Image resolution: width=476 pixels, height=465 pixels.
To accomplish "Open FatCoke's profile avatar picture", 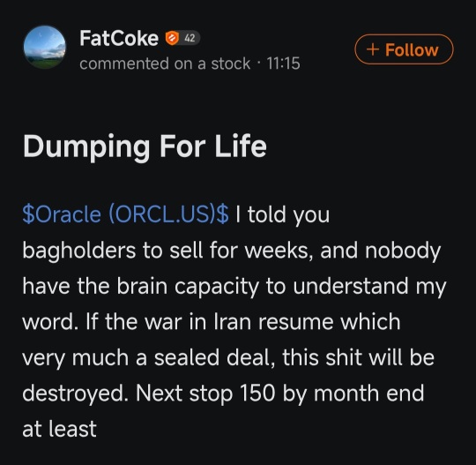I will [x=44, y=47].
